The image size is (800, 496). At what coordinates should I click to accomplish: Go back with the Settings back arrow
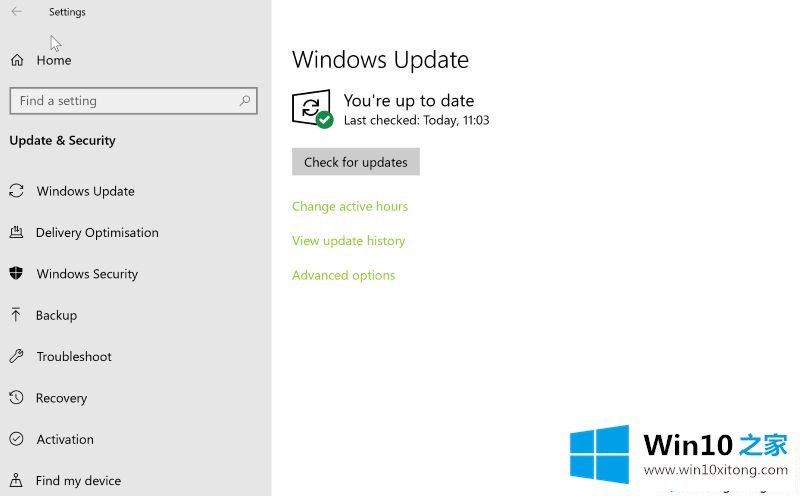coord(16,11)
